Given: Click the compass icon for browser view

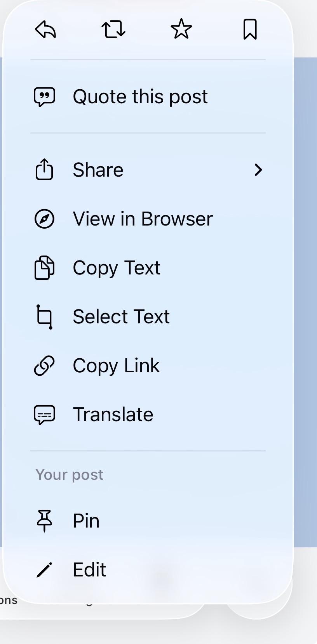Looking at the screenshot, I should [x=44, y=219].
